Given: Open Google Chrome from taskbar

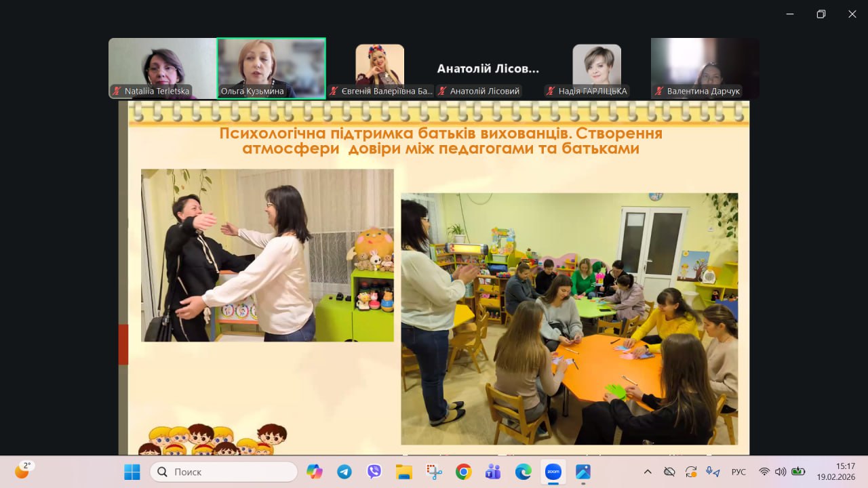Looking at the screenshot, I should [x=464, y=472].
